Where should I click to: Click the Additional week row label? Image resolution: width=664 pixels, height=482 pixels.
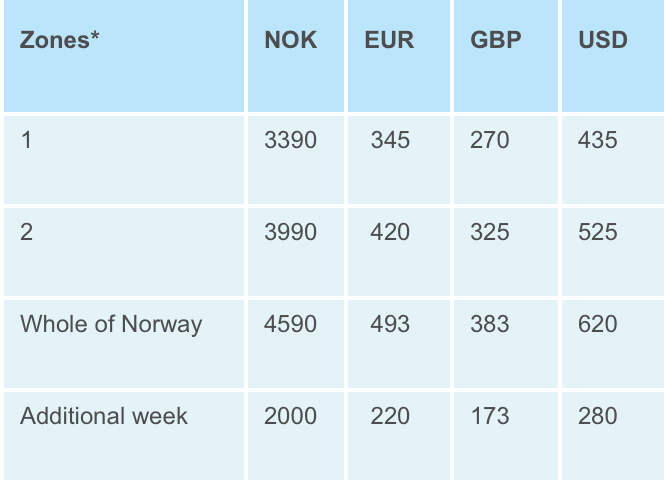click(x=104, y=416)
